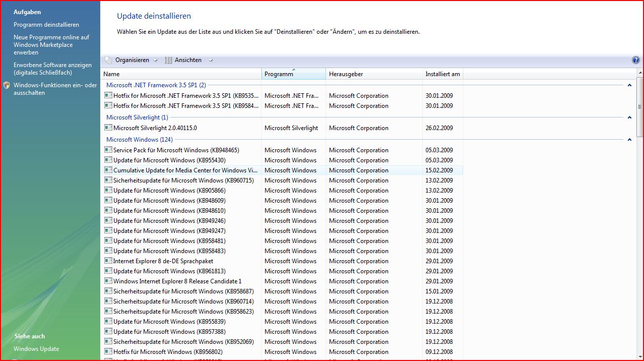Click the Update KB949246 icon
This screenshot has height=361, width=644.
point(108,220)
